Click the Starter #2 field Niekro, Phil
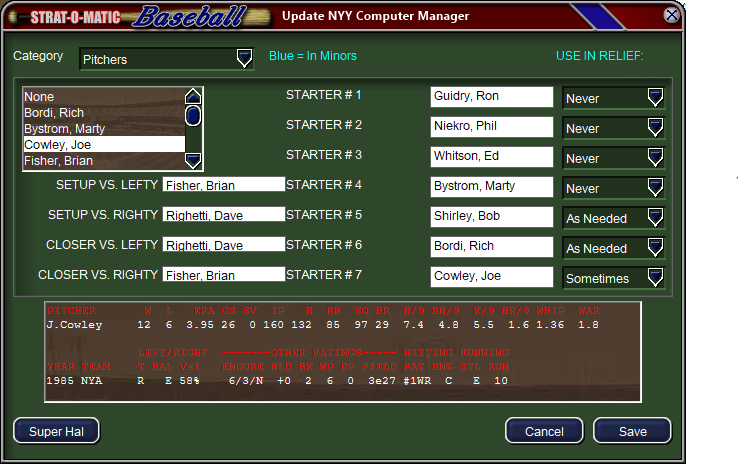Viewport: 738px width, 464px height. pos(491,127)
